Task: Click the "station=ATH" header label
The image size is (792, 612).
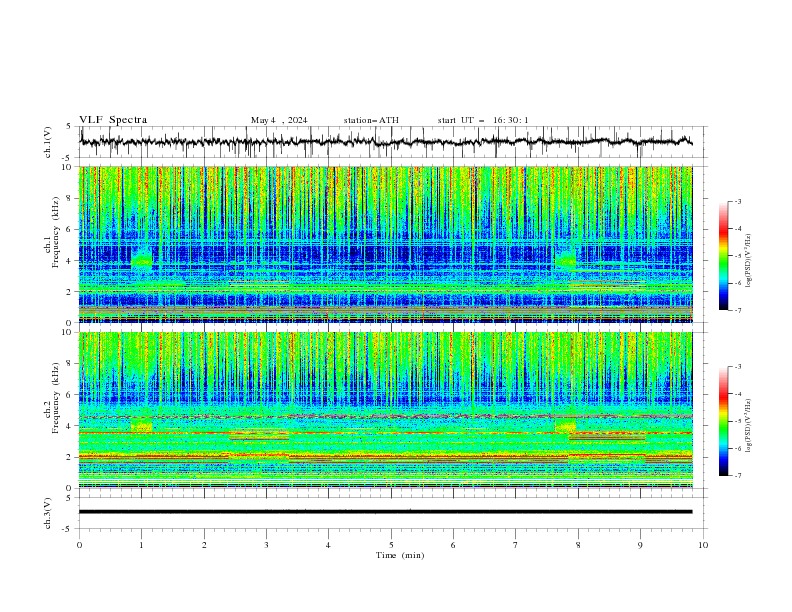Action: [371, 120]
